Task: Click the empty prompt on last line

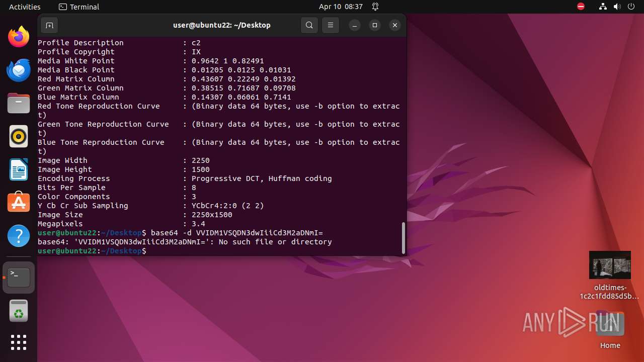Action: click(92, 251)
